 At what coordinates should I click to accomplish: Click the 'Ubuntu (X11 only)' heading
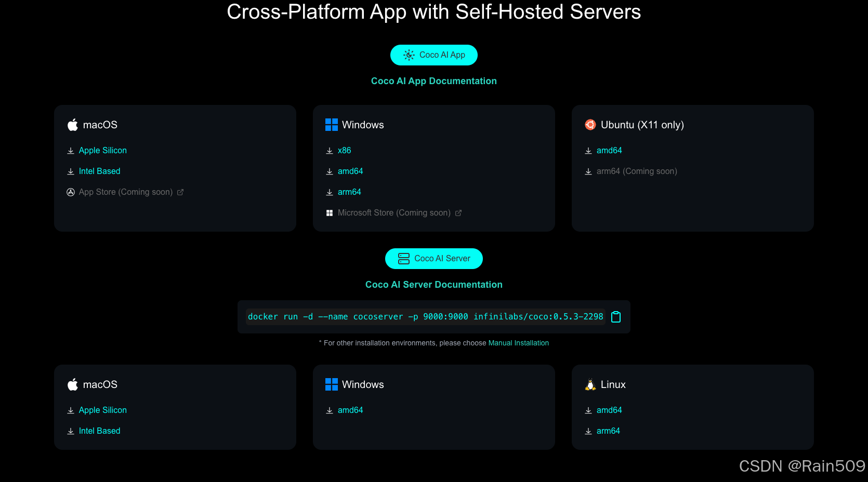pyautogui.click(x=642, y=125)
